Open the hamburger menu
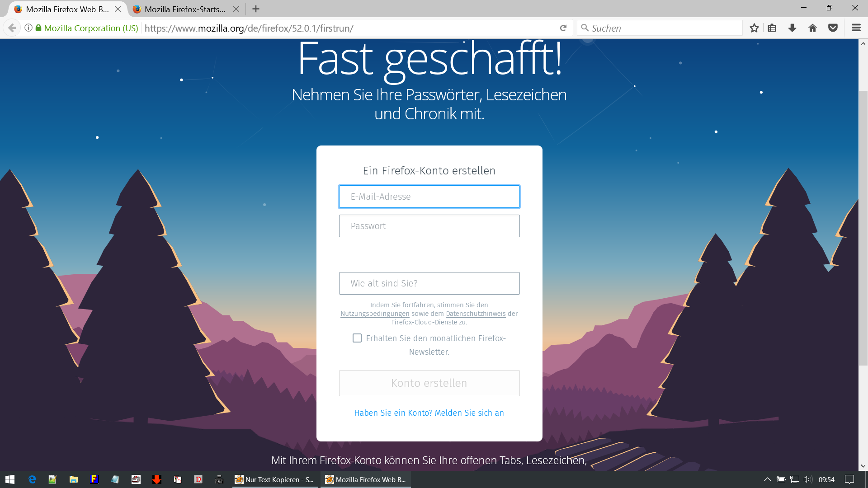Screen dimensions: 868x488 pyautogui.click(x=856, y=28)
